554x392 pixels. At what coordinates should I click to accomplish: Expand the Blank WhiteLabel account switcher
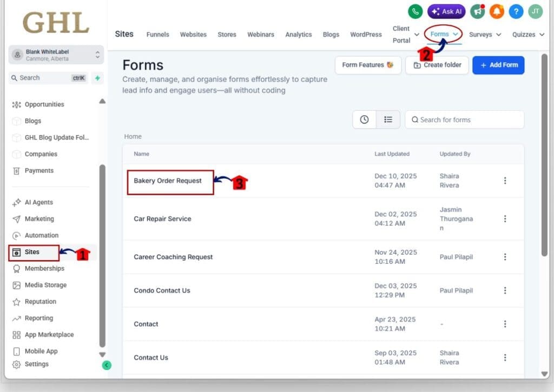tap(56, 54)
